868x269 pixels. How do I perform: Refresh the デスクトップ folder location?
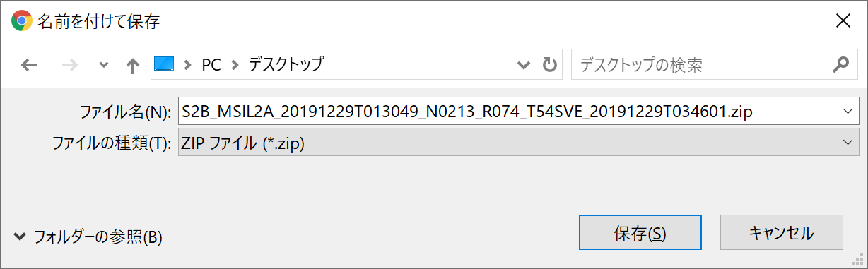[x=549, y=65]
